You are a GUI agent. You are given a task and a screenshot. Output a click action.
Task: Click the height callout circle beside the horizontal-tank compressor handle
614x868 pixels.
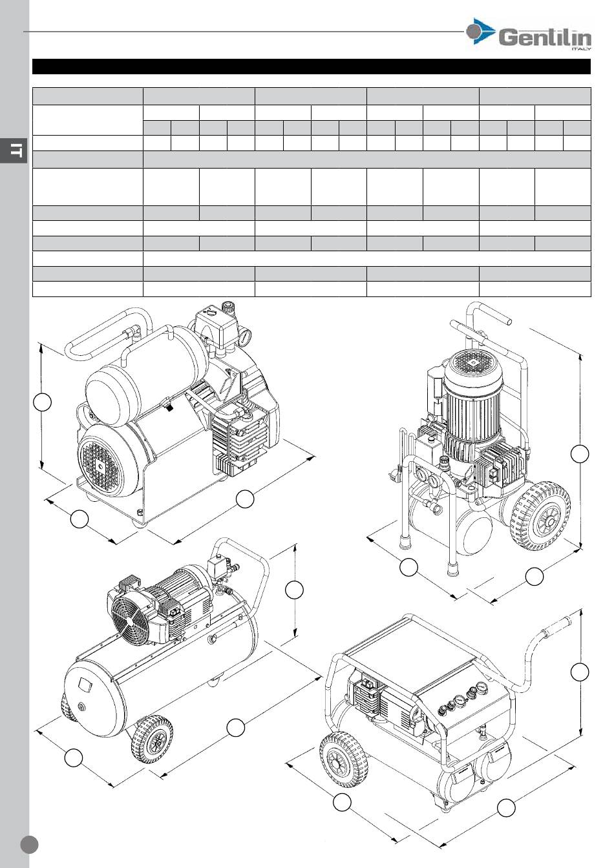tap(295, 589)
